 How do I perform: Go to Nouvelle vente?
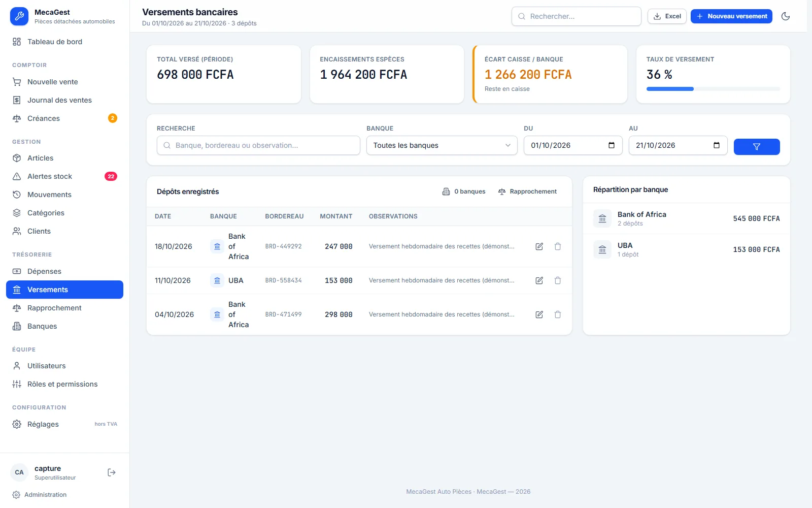[x=65, y=82]
